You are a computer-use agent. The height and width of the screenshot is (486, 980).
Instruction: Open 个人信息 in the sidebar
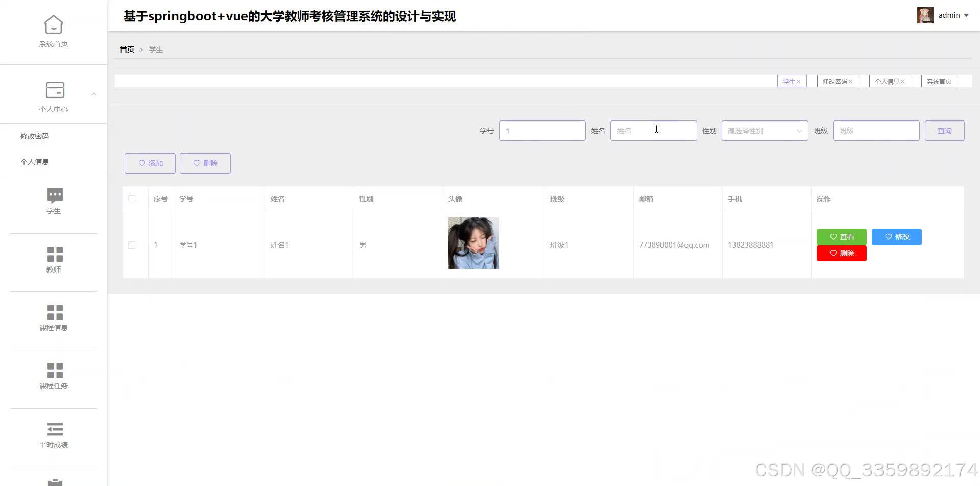[x=35, y=162]
